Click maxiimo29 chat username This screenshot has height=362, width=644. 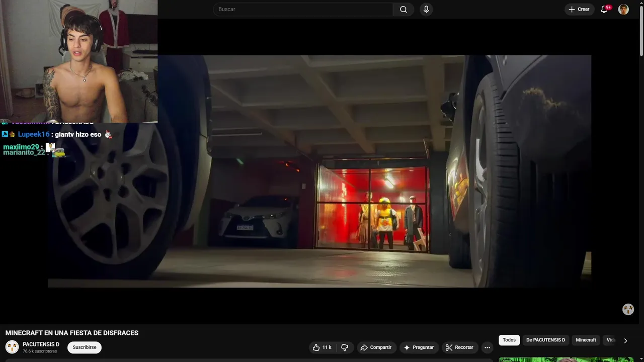click(21, 147)
